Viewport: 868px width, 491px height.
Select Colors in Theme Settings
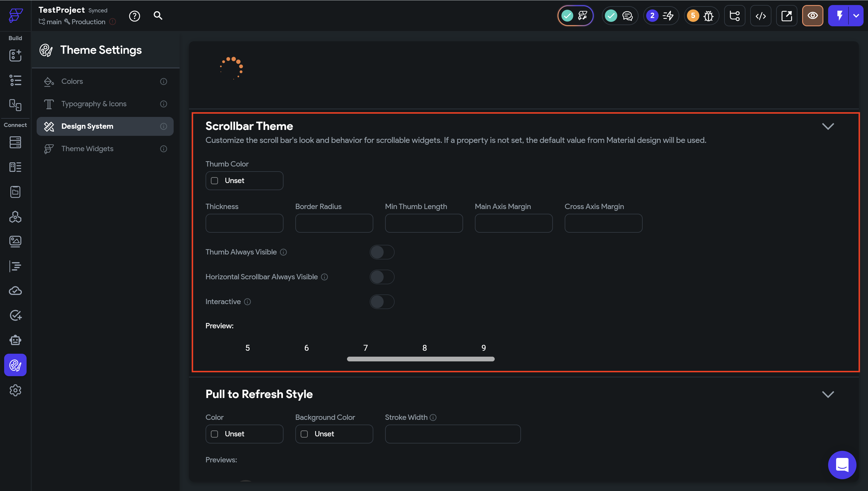[72, 81]
